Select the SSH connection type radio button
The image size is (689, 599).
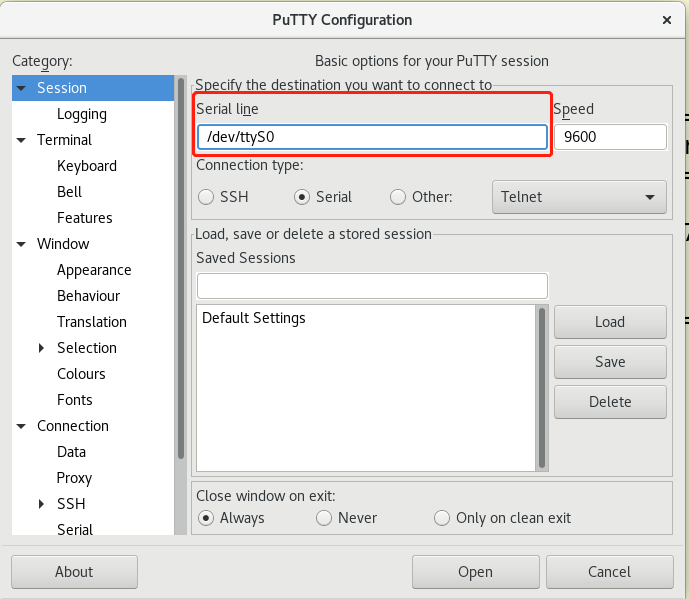(x=206, y=197)
